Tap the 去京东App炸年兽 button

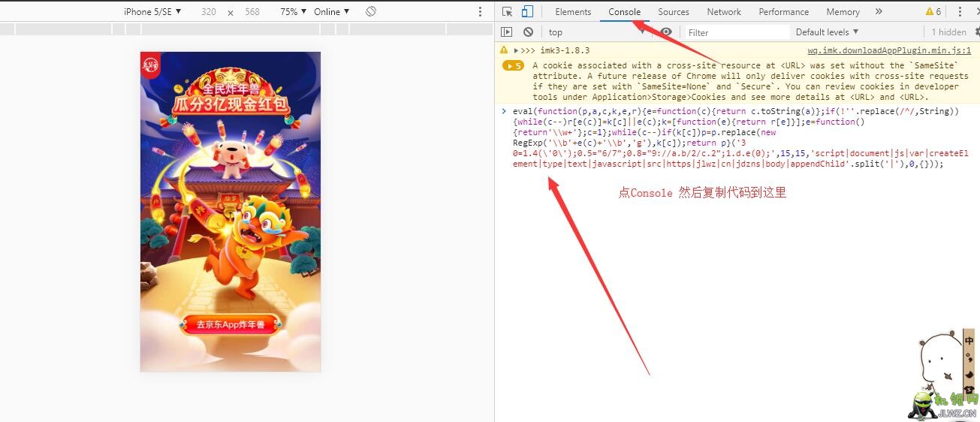(x=231, y=324)
